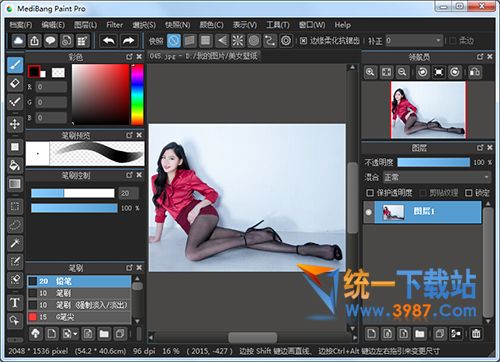Enable the 保护透明度 checkbox
Viewport: 500px width, 362px height.
[x=370, y=193]
